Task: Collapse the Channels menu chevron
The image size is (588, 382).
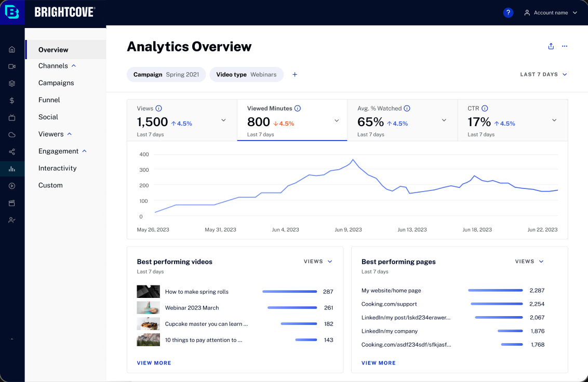Action: [74, 65]
